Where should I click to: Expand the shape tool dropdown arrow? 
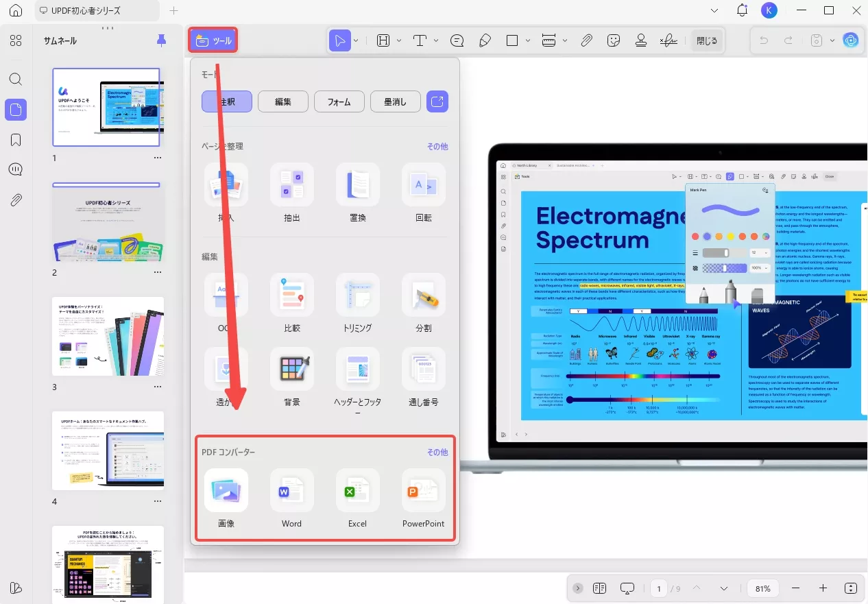528,40
